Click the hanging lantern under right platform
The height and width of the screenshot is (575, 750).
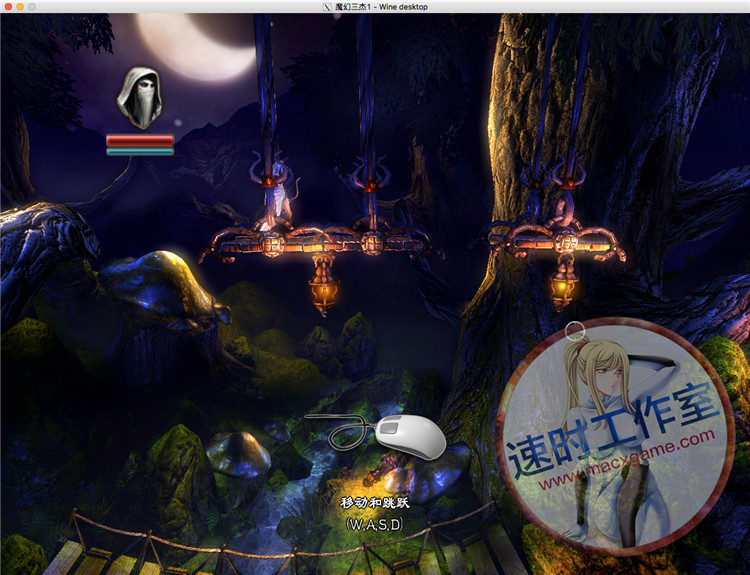[x=563, y=283]
